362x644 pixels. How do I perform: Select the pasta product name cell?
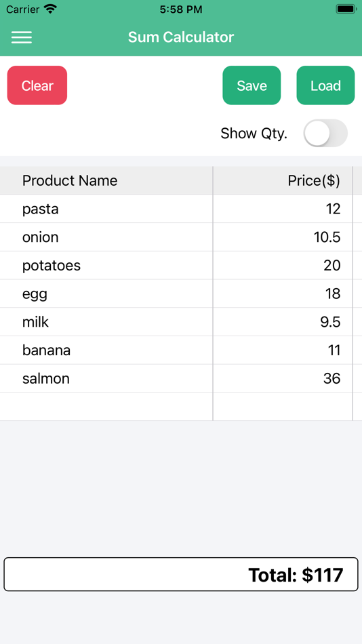click(106, 209)
